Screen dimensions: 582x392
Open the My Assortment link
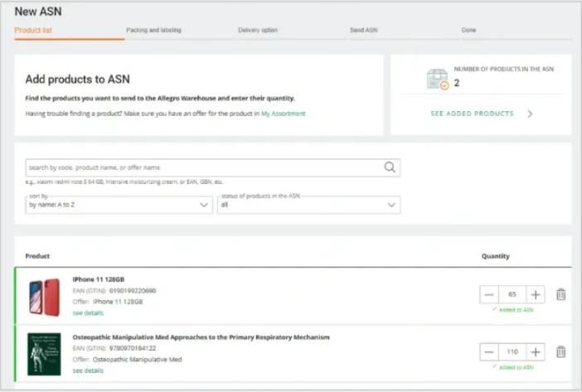click(x=284, y=114)
